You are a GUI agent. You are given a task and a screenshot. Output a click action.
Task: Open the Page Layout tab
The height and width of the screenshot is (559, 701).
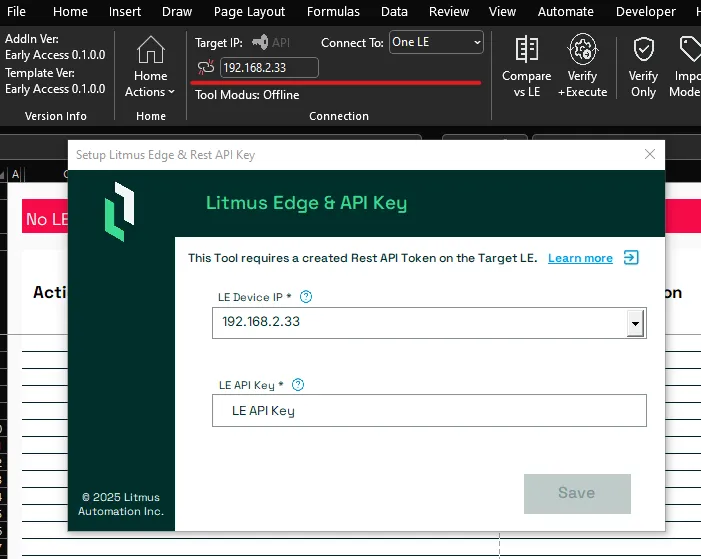[x=249, y=12]
